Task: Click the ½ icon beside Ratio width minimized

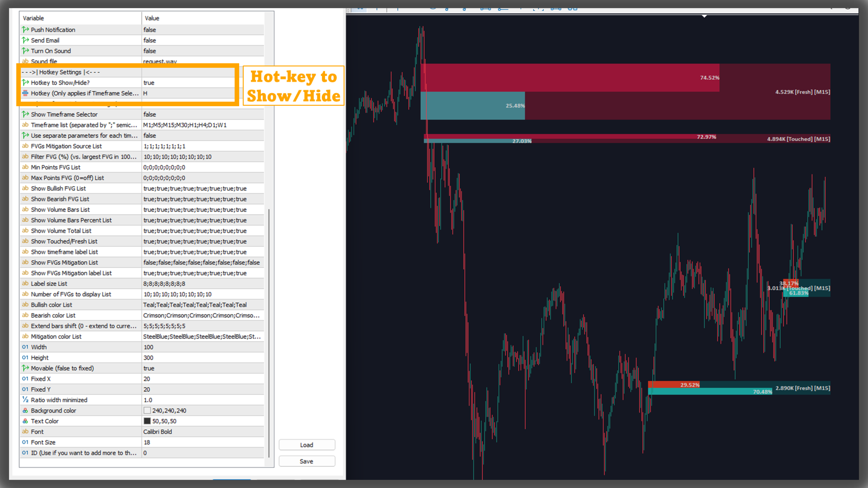Action: (25, 400)
